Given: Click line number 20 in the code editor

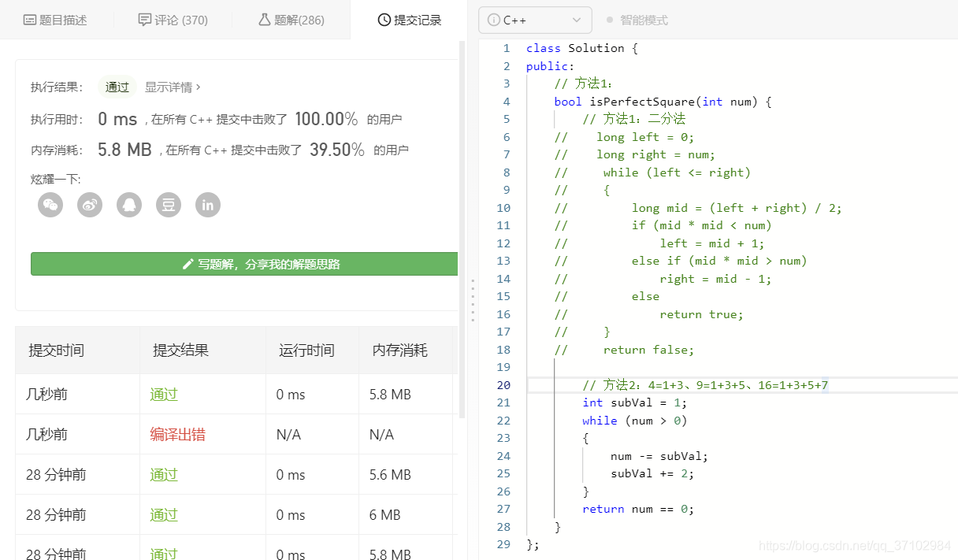Looking at the screenshot, I should tap(505, 385).
